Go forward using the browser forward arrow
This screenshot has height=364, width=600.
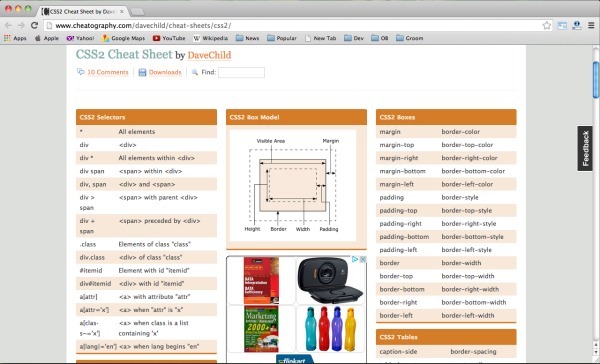tap(21, 25)
